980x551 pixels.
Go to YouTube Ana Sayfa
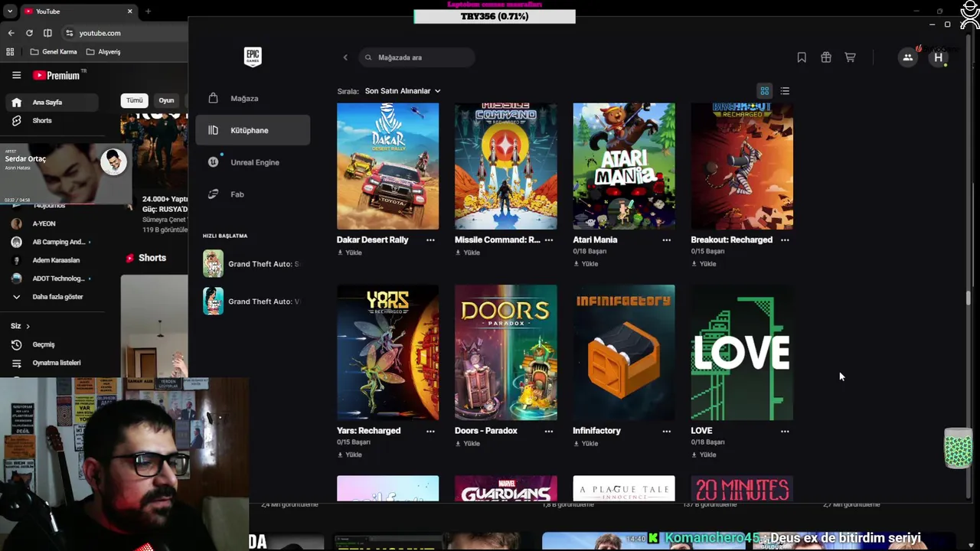pyautogui.click(x=52, y=102)
